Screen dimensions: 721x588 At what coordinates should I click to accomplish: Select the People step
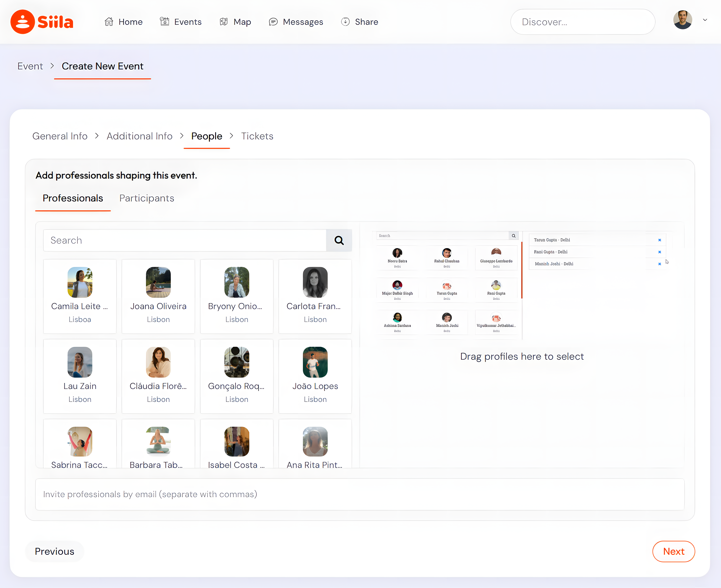click(x=207, y=136)
